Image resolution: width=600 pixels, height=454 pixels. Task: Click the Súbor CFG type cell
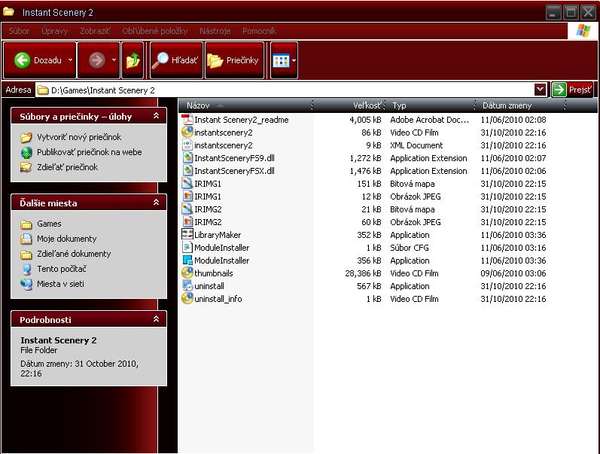point(409,248)
